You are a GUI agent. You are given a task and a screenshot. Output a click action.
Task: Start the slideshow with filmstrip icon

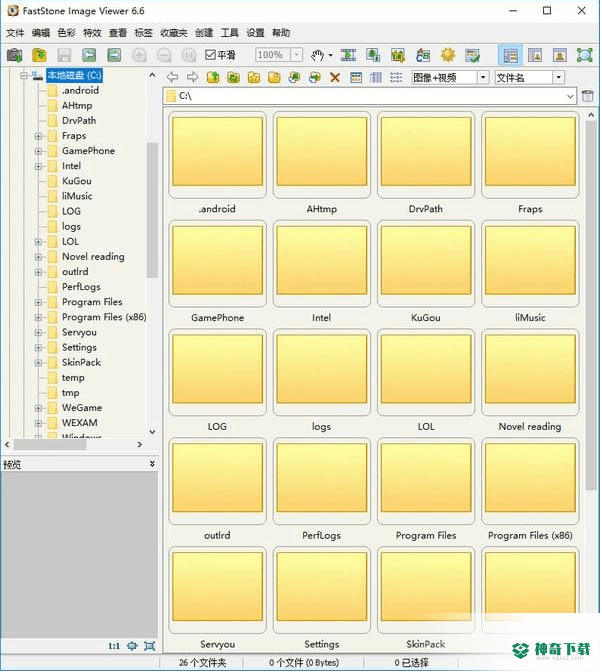348,55
